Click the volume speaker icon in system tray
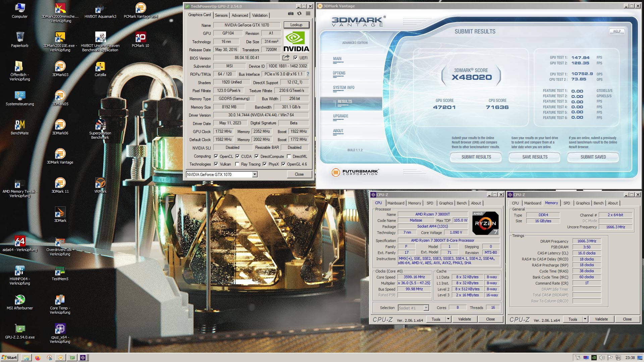 click(x=602, y=358)
